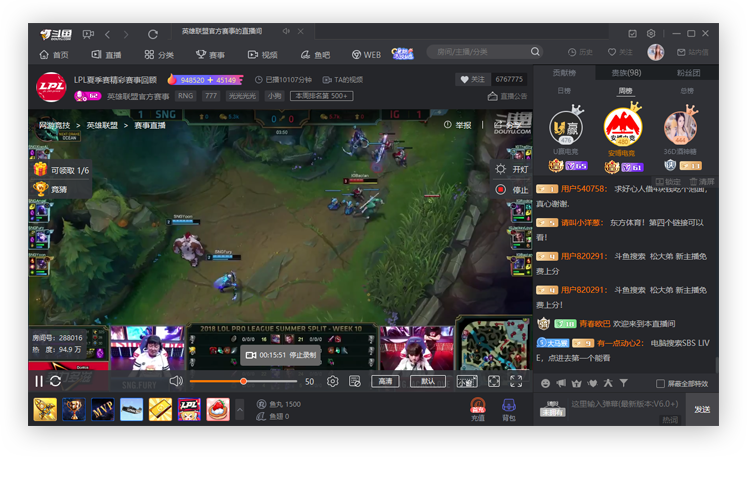The image size is (747, 487).
Task: Open 可领取 1/6 gift box
Action: 61,170
